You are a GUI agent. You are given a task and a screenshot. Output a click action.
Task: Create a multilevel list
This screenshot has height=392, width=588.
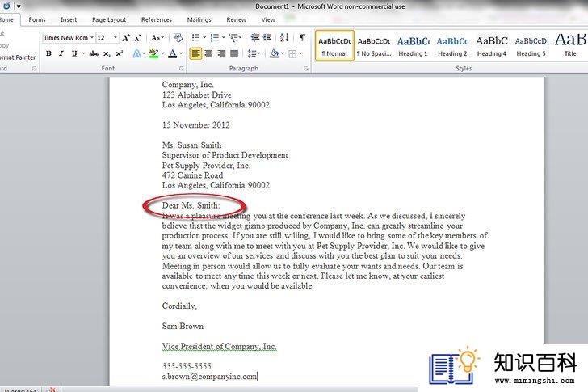(233, 37)
